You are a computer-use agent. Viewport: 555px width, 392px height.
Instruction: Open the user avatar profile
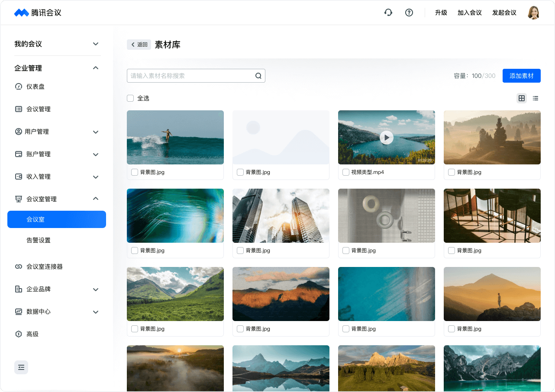coord(533,13)
